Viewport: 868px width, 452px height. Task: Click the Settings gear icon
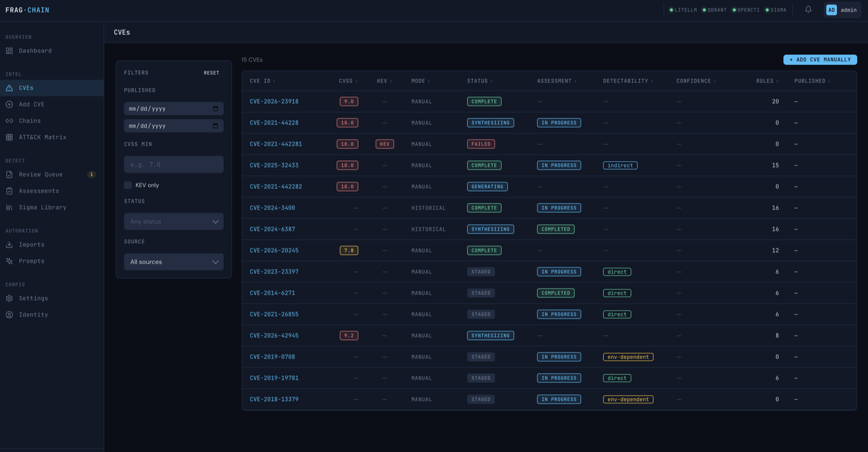point(9,298)
